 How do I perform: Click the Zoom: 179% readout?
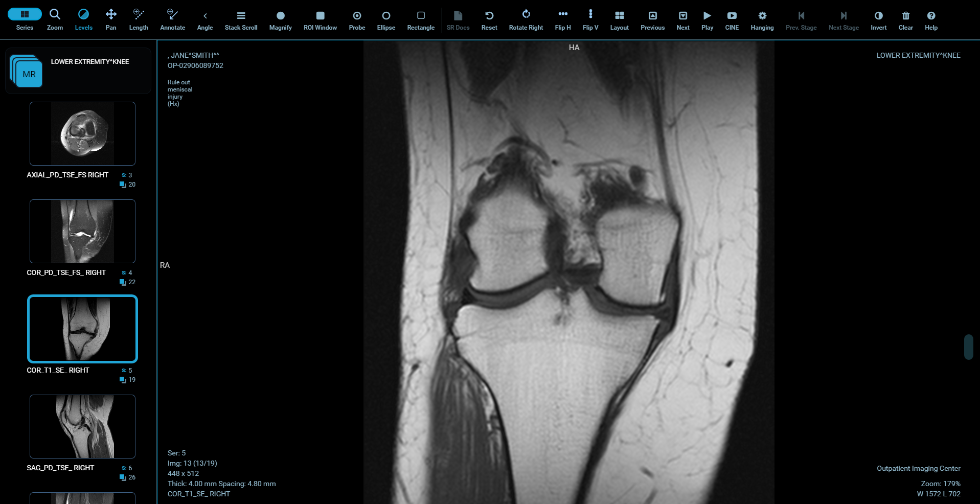pos(941,484)
